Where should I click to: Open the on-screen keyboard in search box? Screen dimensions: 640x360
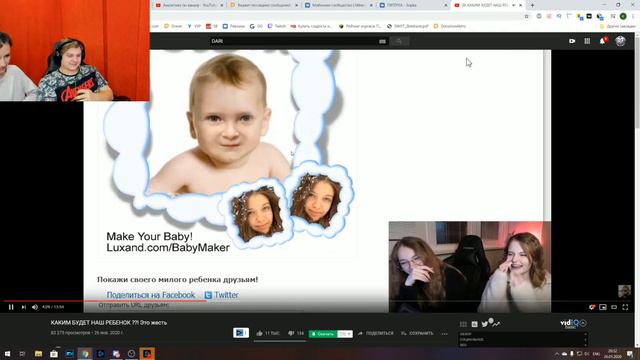(382, 41)
